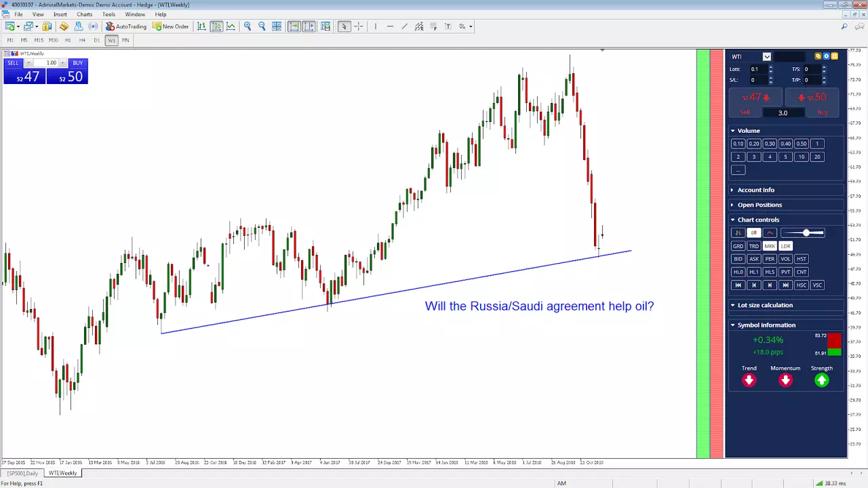Click the blue settings gear panel icon
Image resolution: width=868 pixels, height=488 pixels.
(826, 56)
